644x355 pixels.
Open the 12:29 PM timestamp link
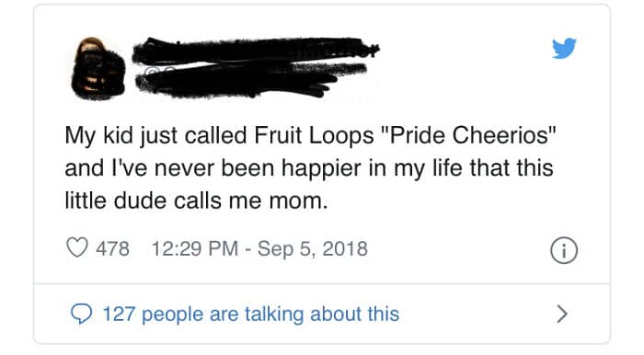(195, 248)
